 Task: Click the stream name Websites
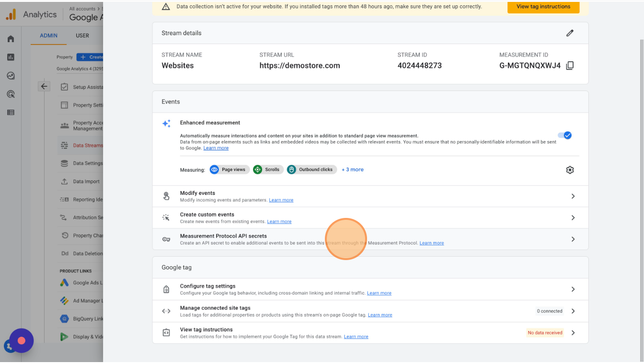[178, 66]
